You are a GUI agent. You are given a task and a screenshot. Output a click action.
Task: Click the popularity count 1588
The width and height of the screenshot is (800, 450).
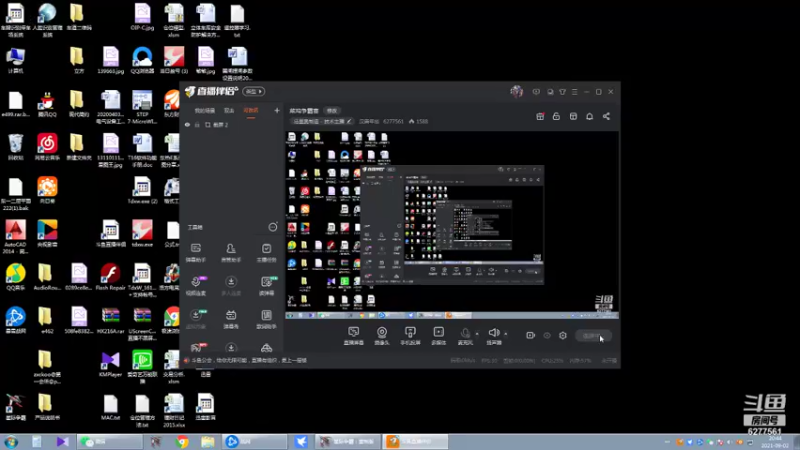(418, 121)
